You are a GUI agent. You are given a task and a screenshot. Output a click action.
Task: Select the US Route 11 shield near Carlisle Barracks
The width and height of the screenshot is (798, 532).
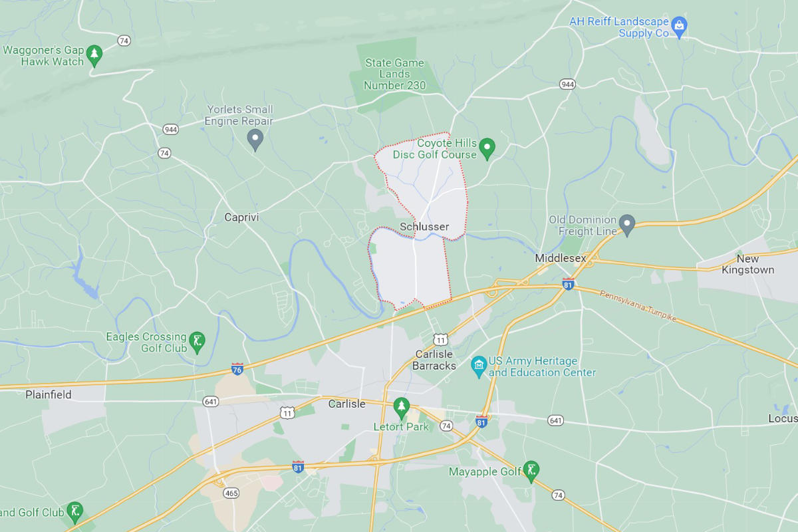pos(440,339)
